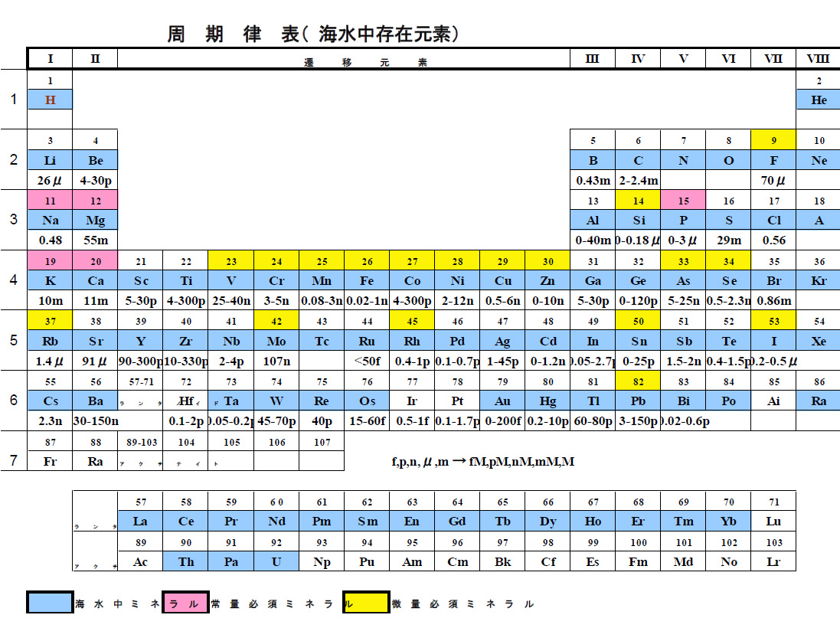Select the Be element symbol cell
The width and height of the screenshot is (840, 628).
pyautogui.click(x=96, y=160)
